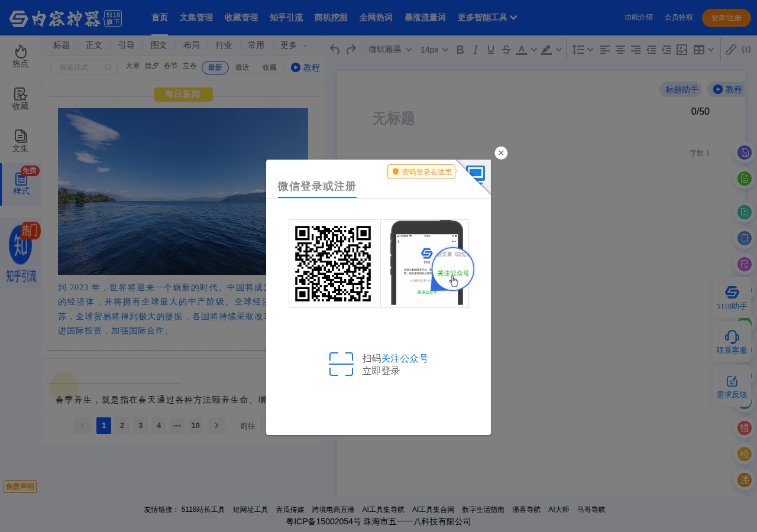
Task: Open the table insert dropdown
Action: [x=703, y=50]
